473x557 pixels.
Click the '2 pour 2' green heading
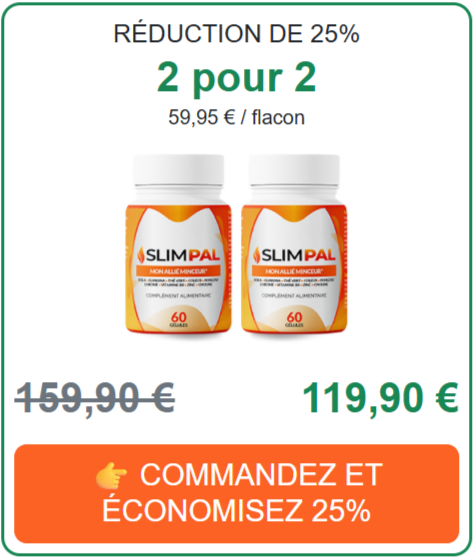coord(236,77)
